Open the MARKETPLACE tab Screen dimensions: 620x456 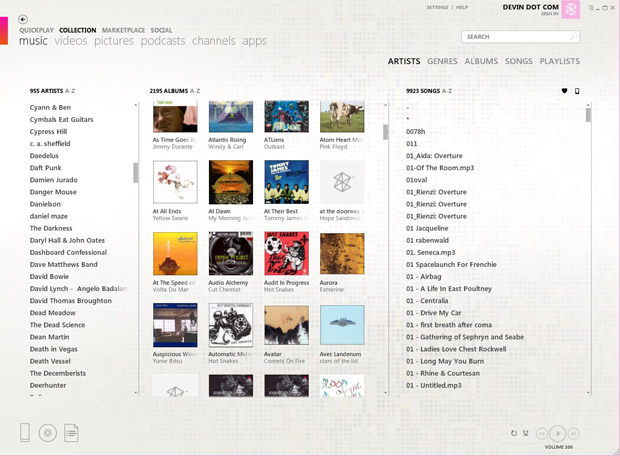123,30
